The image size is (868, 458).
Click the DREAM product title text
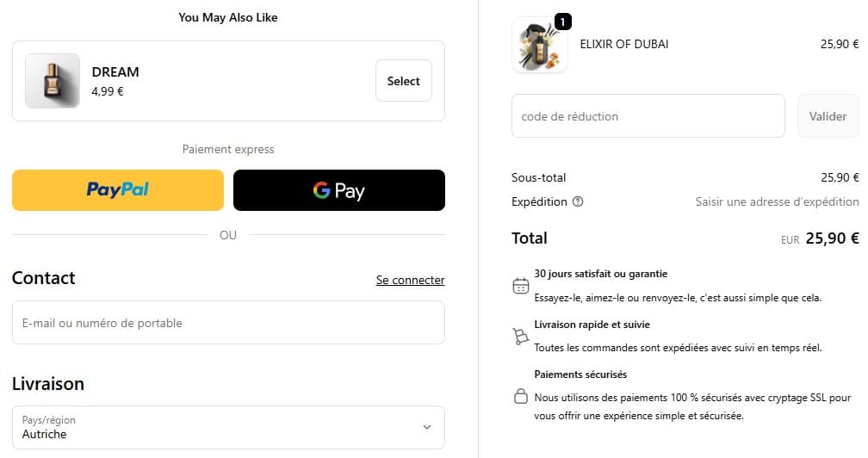coord(115,72)
